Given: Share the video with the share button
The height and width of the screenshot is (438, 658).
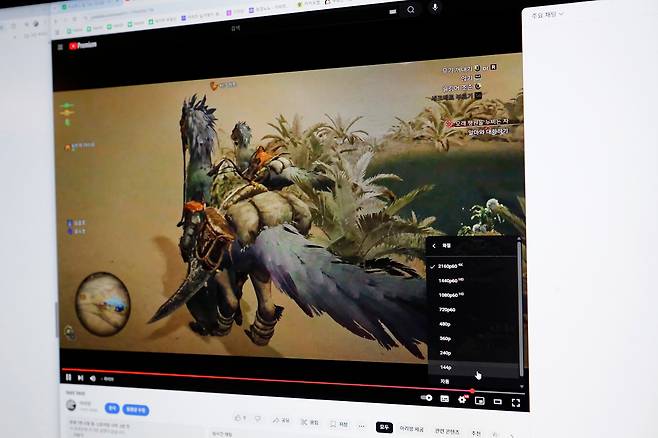Looking at the screenshot, I should [x=281, y=420].
